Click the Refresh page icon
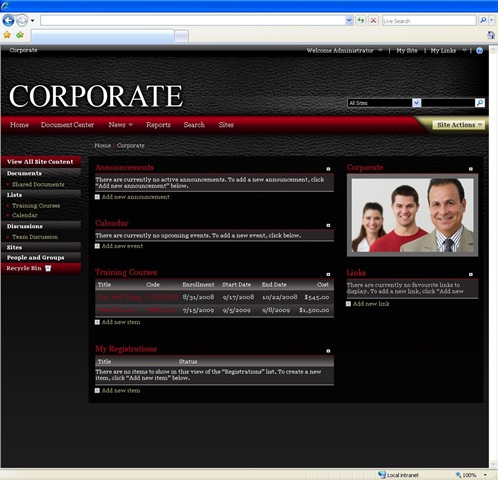Screen dimensions: 498x480 [361, 21]
